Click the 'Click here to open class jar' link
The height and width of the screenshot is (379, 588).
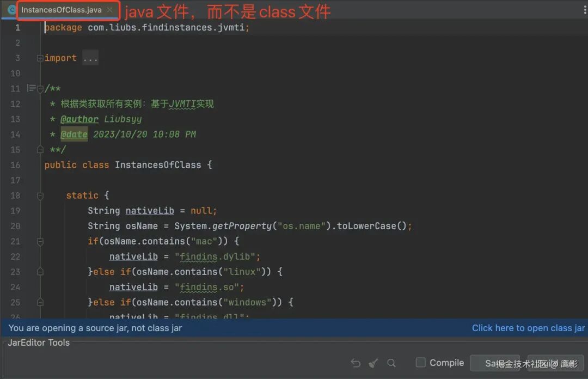click(x=528, y=328)
